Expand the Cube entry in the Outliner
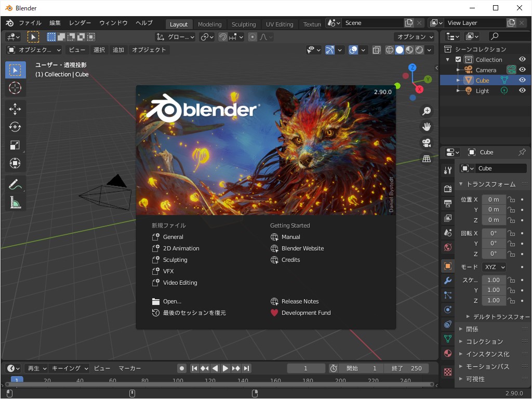 (457, 80)
